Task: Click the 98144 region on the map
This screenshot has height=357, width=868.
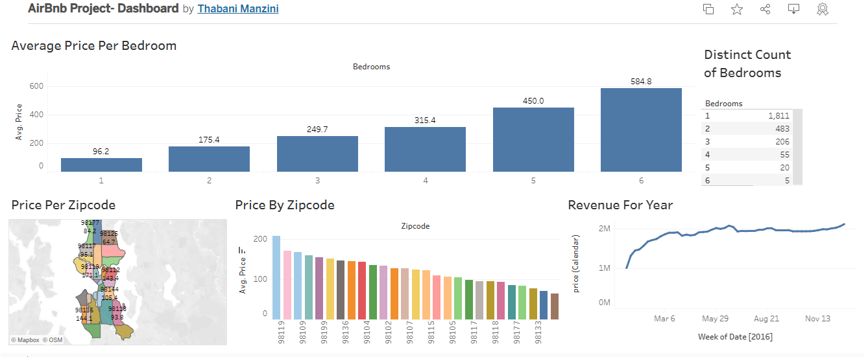Action: tap(109, 293)
